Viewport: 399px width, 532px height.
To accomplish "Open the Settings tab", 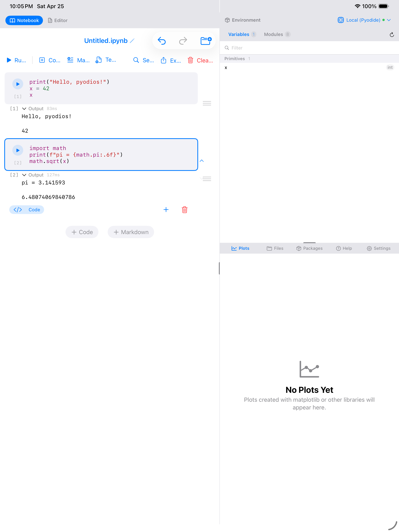I will tap(379, 248).
